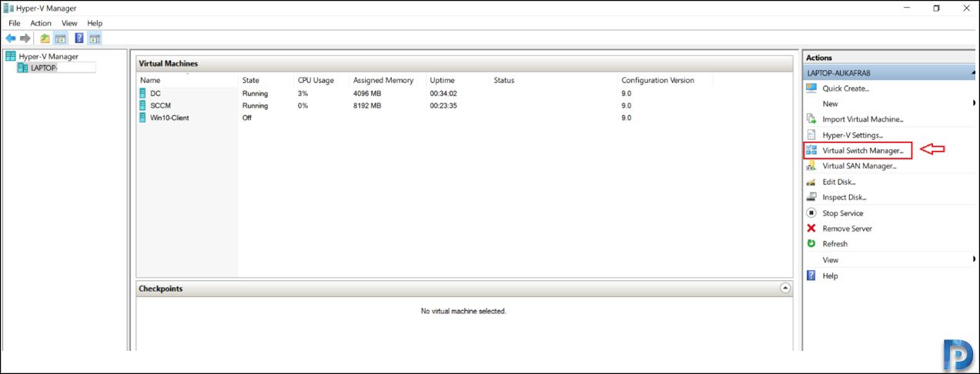This screenshot has width=980, height=374.
Task: Click the Running state in the SCCM row
Action: 256,105
